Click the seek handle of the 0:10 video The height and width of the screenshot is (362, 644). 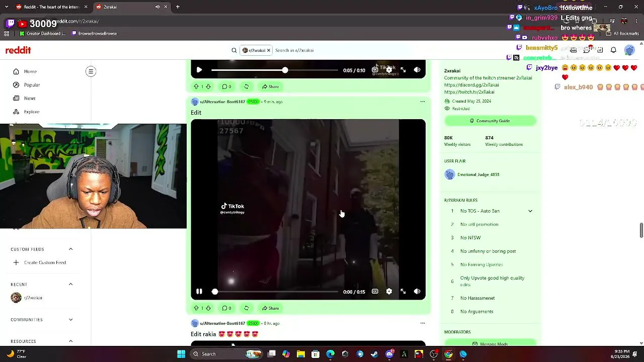(x=285, y=70)
